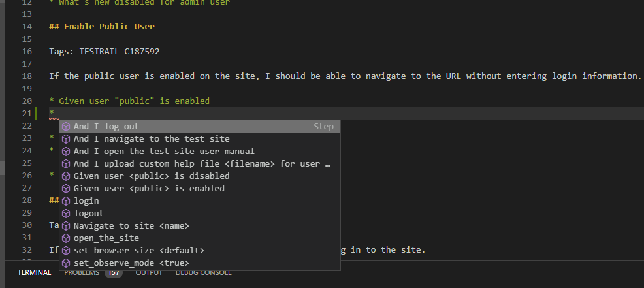Click the cube icon beside 'And I navigate to the test site'
Screen dimensions: 644x288
[66, 139]
